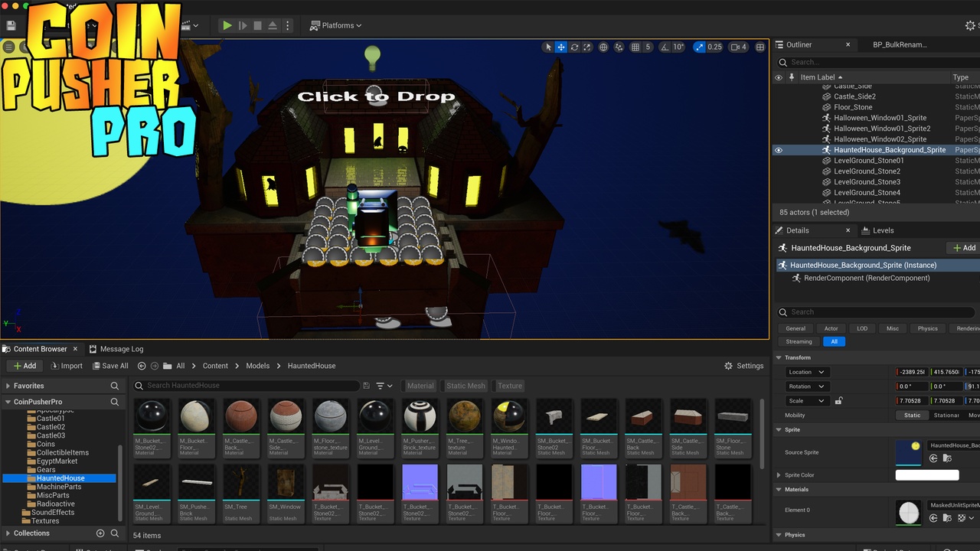Open grid snap size value 5
This screenshot has height=551, width=980.
pyautogui.click(x=648, y=47)
